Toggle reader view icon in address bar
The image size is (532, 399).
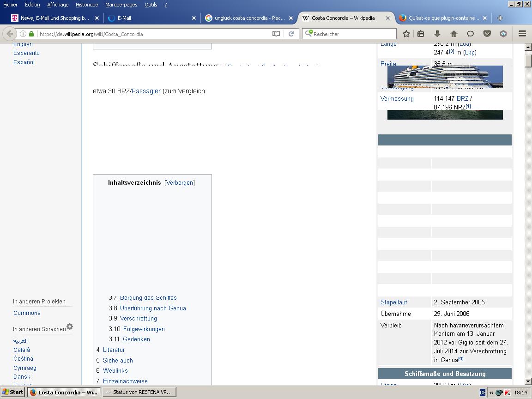point(276,34)
